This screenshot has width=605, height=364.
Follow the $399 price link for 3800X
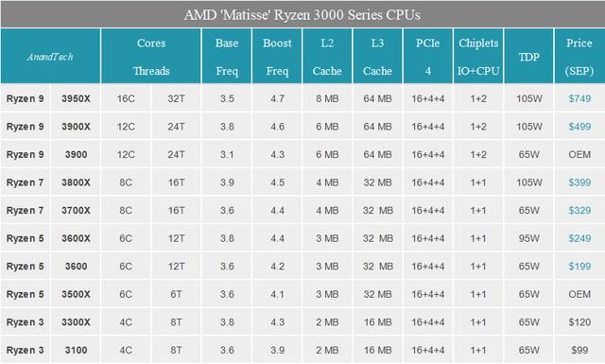pyautogui.click(x=579, y=182)
